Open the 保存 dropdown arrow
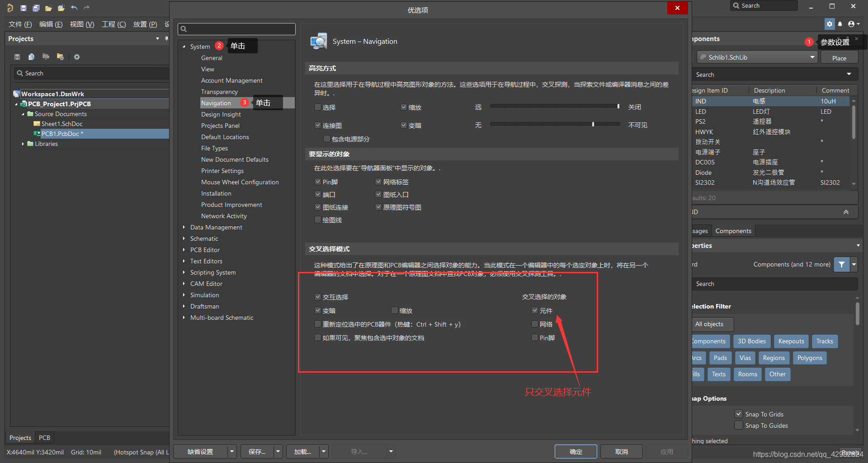 click(278, 451)
